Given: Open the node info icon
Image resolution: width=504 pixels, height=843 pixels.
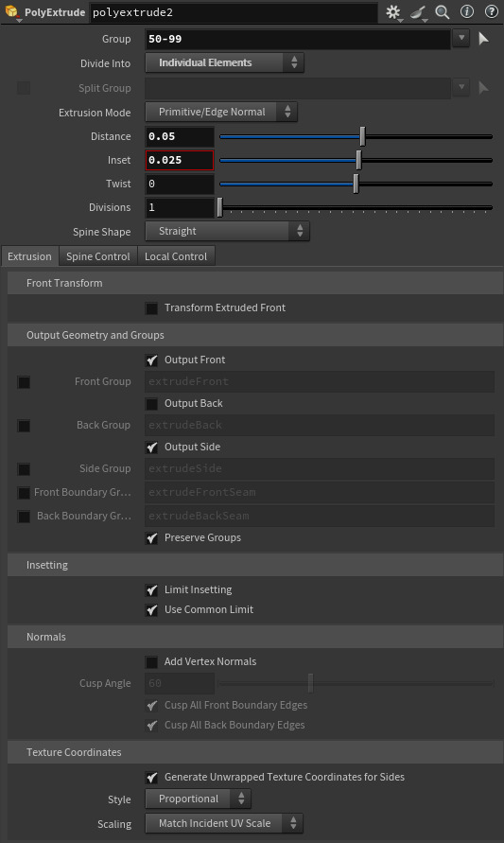Looking at the screenshot, I should point(467,12).
